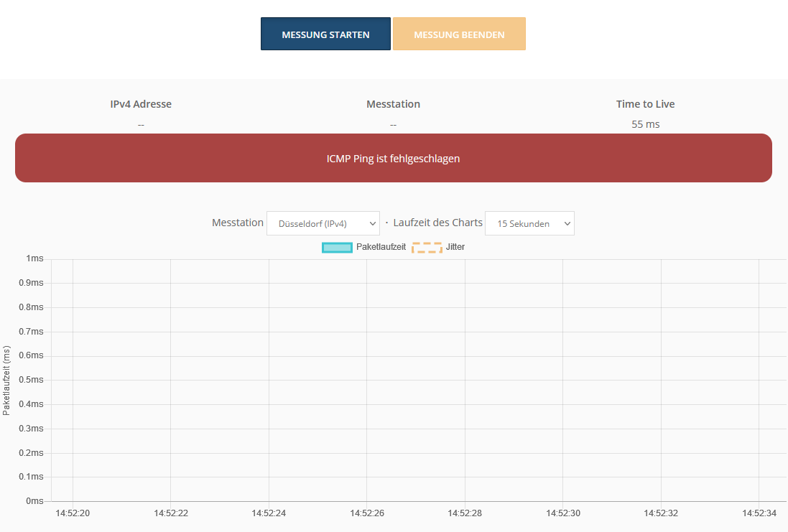Click the 0.2ms y-axis label
Image resolution: width=788 pixels, height=532 pixels.
[31, 452]
